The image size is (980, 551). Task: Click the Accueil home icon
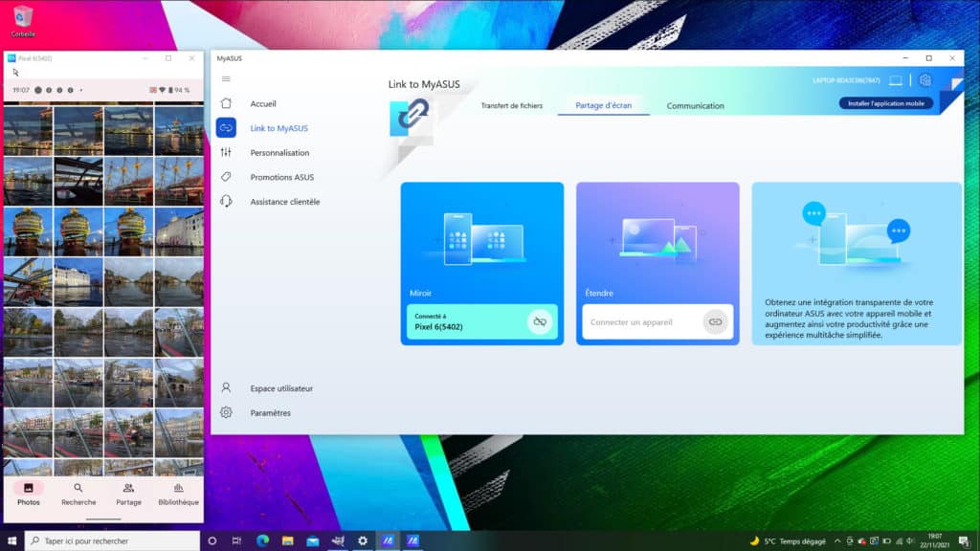226,103
